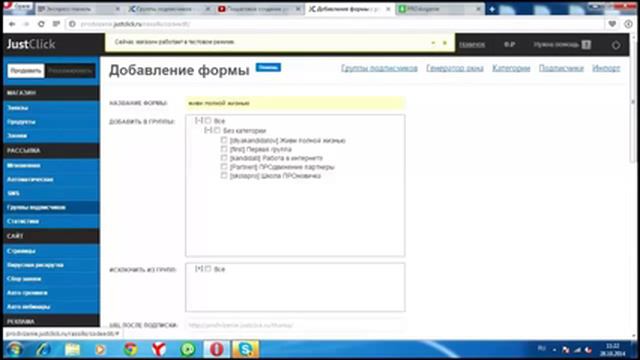640x360 pixels.
Task: Click the Название формы input field
Action: pos(295,103)
